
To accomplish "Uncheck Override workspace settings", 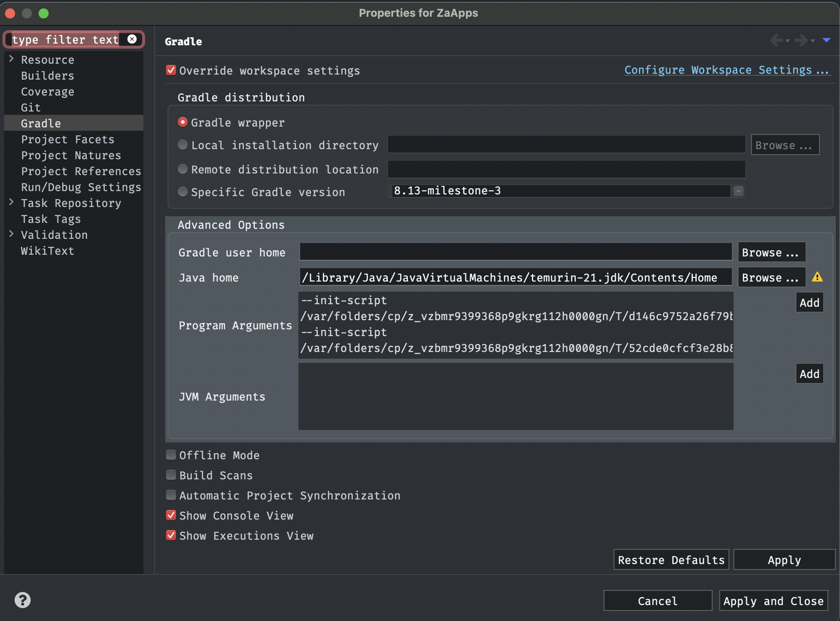I will [x=171, y=70].
